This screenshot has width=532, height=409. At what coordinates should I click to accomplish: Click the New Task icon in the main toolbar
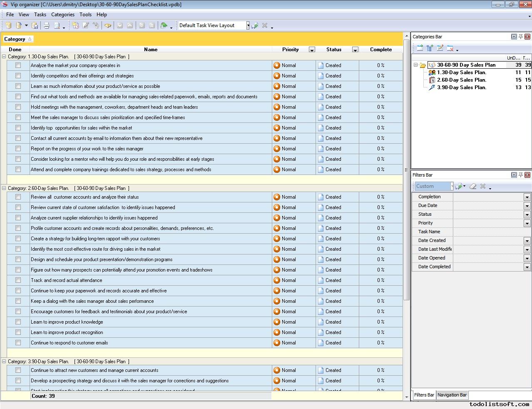[75, 25]
